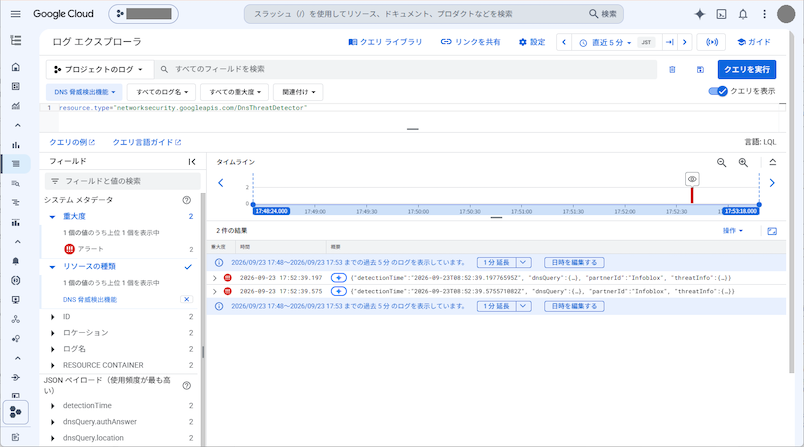This screenshot has height=447, width=804.
Task: Click top edit date and time button
Action: coord(574,262)
